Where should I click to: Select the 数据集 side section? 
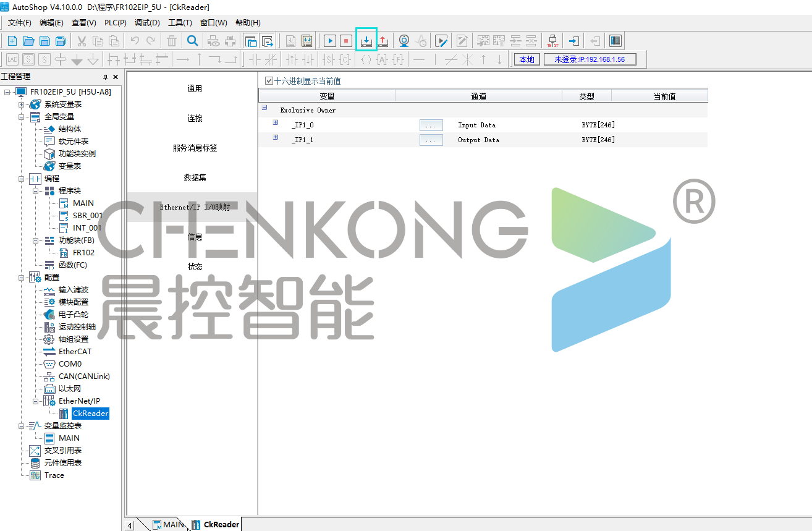coord(195,177)
